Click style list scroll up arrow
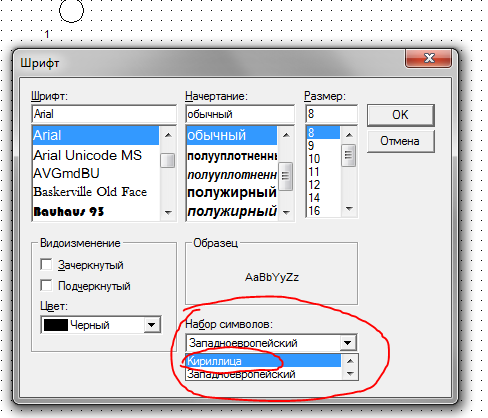 (286, 135)
